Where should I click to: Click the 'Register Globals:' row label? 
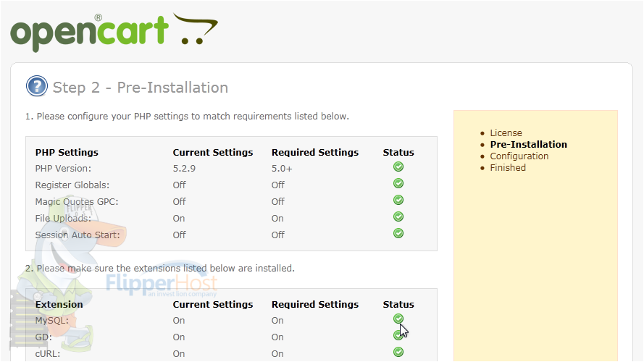72,185
